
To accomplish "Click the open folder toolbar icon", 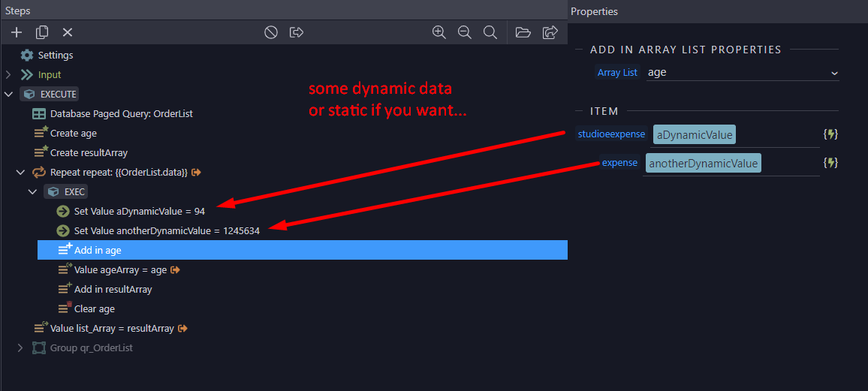I will click(523, 32).
